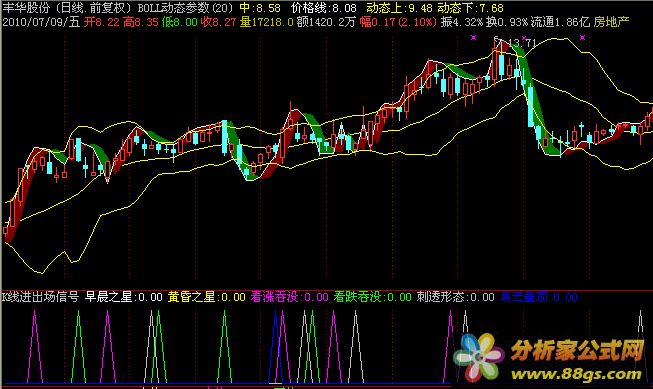Screen dimensions: 653x389
Task: Select the 动态上:9.48 upper band value
Action: [x=400, y=8]
